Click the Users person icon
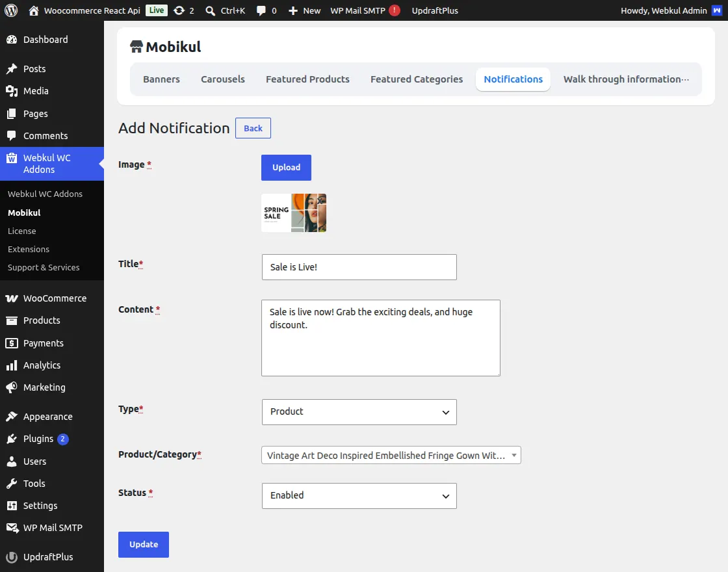 pyautogui.click(x=12, y=461)
